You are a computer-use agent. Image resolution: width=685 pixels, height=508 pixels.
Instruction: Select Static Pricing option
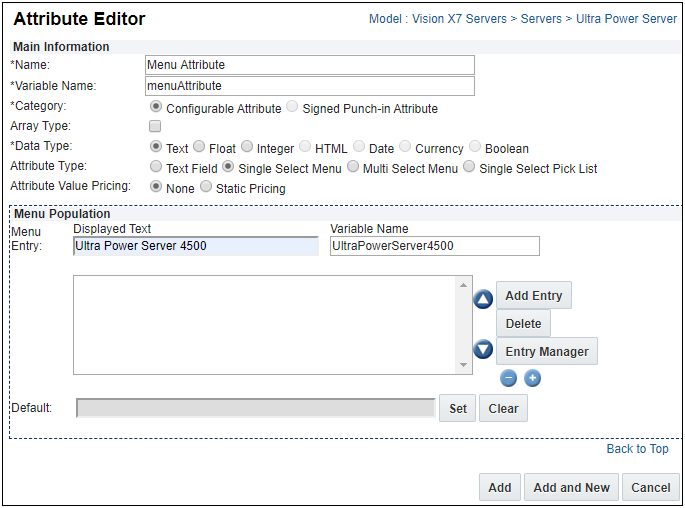[206, 187]
